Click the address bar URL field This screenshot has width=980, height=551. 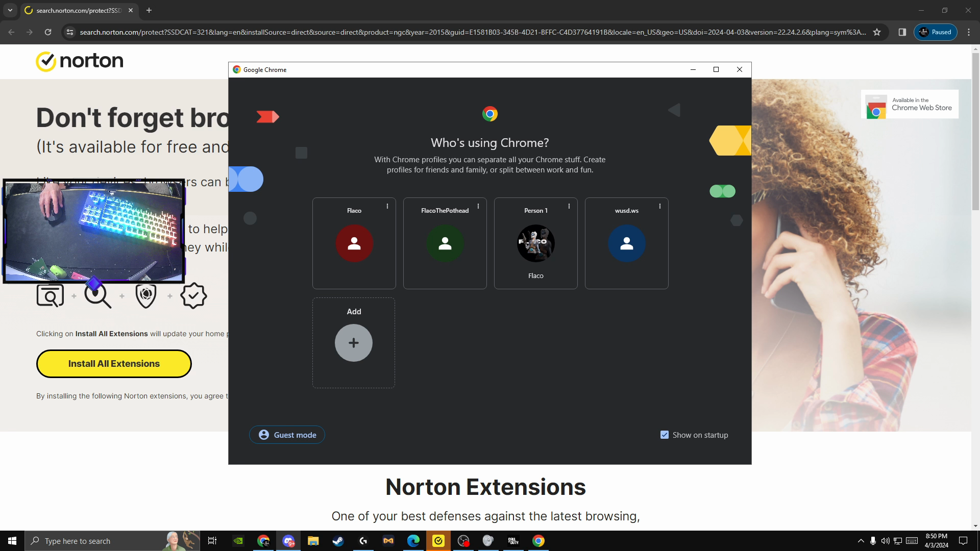(x=473, y=32)
